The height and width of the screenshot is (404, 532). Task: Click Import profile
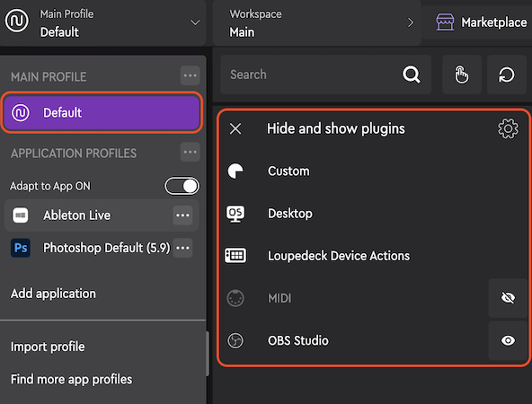click(x=48, y=347)
